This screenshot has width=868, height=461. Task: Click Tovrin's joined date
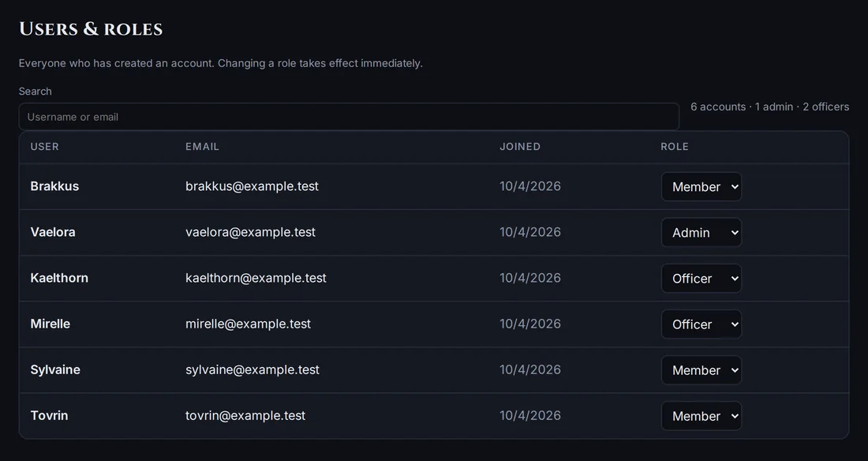pos(530,415)
